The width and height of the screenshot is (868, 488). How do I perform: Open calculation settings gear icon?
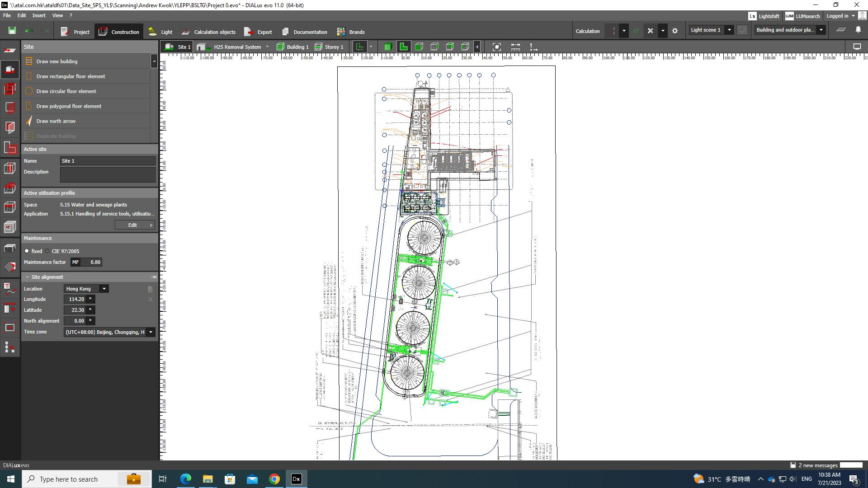(x=675, y=31)
